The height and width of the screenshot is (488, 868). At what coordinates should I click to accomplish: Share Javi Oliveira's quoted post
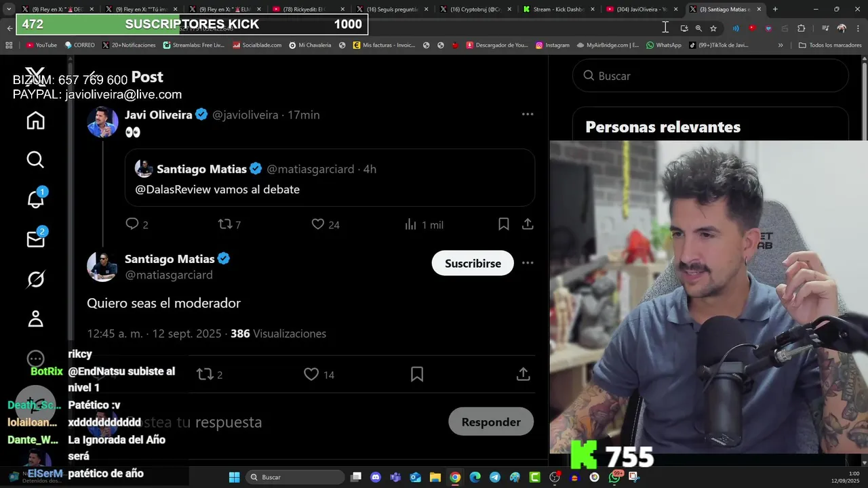[528, 224]
